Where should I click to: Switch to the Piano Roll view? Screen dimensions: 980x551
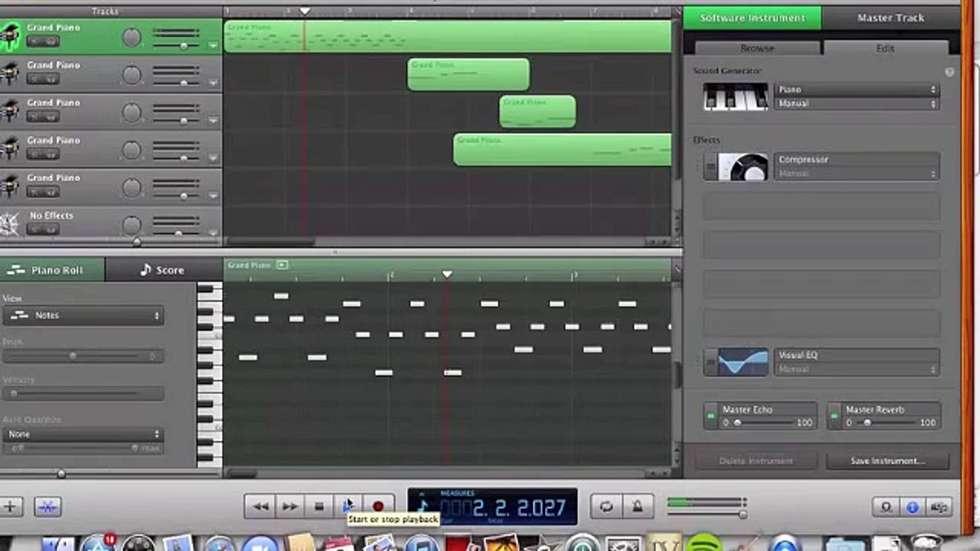coord(52,270)
